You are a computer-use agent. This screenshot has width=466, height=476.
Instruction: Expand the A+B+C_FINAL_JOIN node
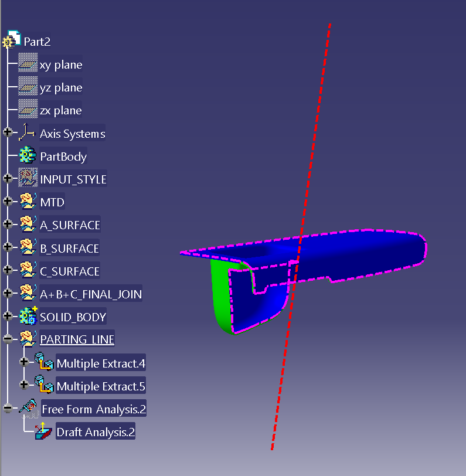tap(8, 293)
